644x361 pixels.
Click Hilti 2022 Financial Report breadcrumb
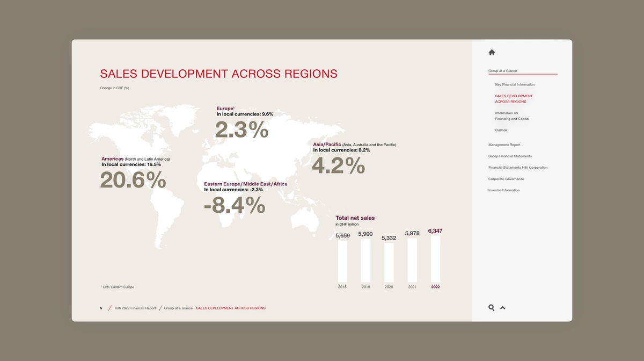(x=135, y=308)
